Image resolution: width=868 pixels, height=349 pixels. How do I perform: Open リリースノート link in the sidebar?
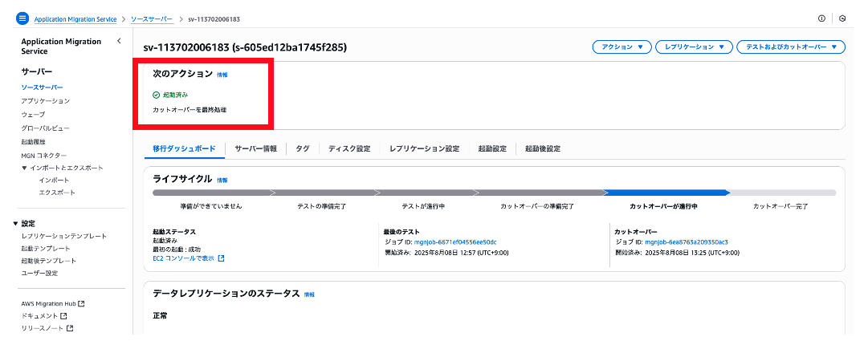tap(42, 328)
